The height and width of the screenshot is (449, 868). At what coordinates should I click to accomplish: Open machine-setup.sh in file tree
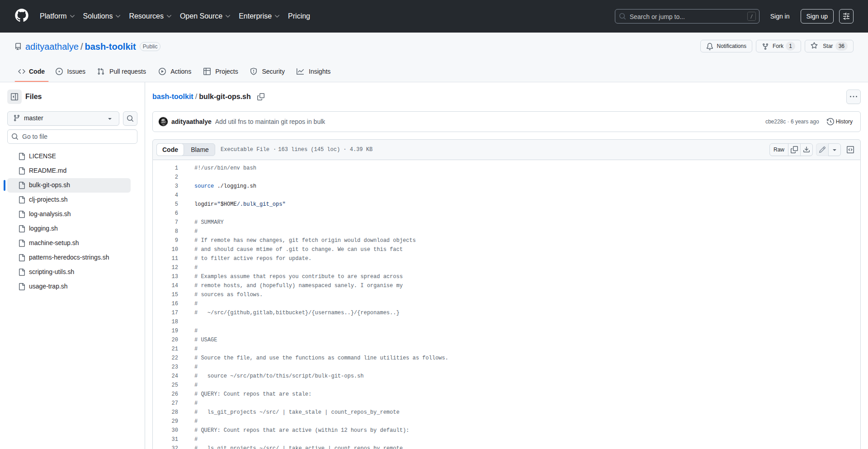(x=69, y=243)
